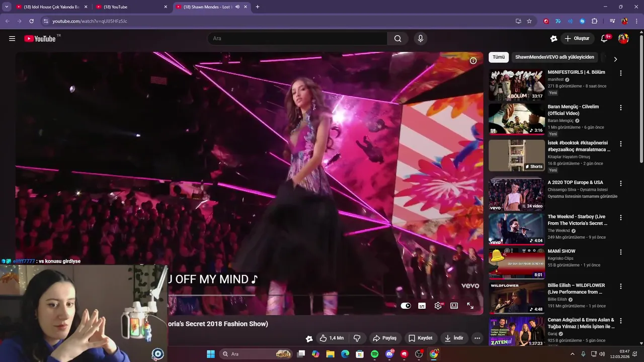Open the YouTube account avatar menu
The height and width of the screenshot is (362, 644).
[x=623, y=39]
